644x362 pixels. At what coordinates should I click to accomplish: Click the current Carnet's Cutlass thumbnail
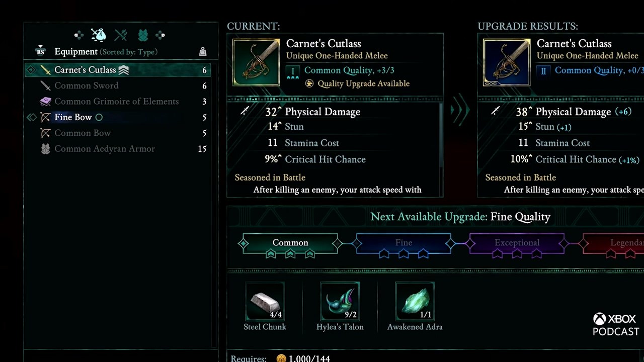[x=256, y=62]
